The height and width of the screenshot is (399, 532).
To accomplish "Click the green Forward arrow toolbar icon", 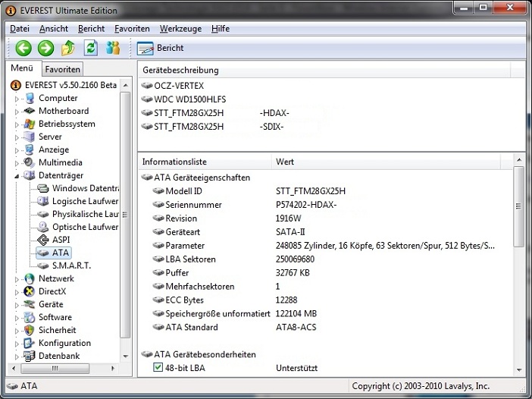I will point(45,49).
